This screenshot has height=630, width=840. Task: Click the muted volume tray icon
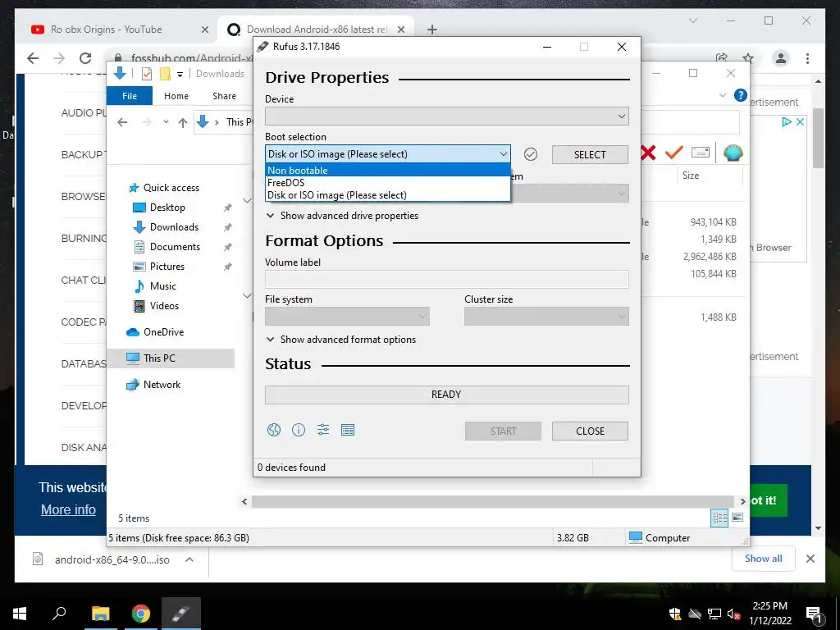click(x=734, y=614)
